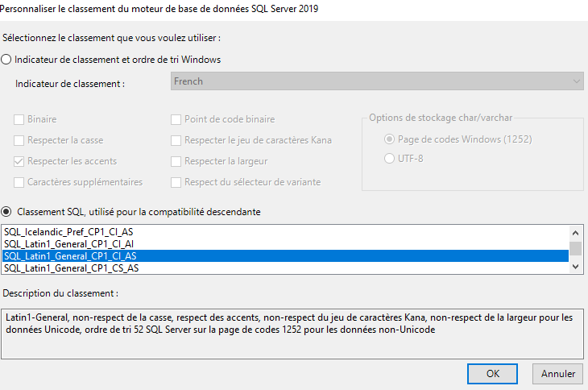Check Respecter le jeu de caractères Kana
588x390 pixels.
pos(176,140)
